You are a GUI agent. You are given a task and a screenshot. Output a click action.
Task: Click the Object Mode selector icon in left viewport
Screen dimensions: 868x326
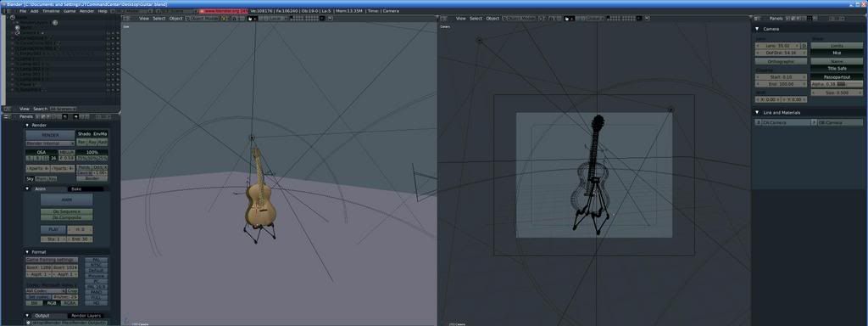[187, 19]
